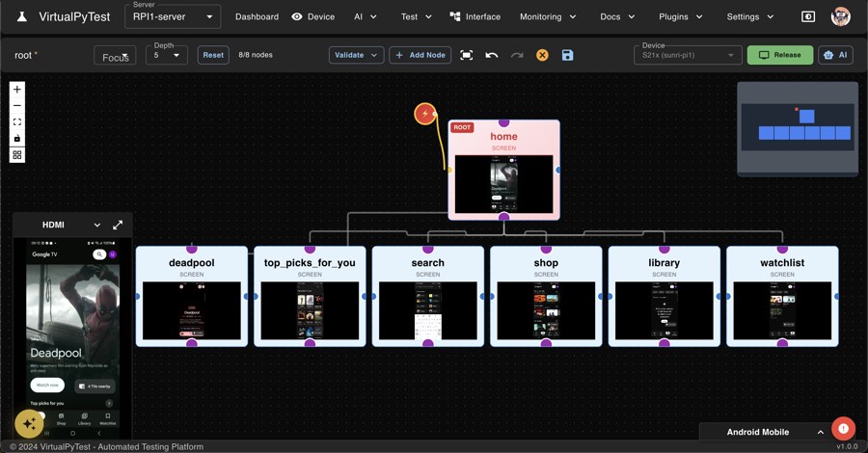Viewport: 868px width, 453px height.
Task: Expand the Settings menu
Action: [750, 16]
